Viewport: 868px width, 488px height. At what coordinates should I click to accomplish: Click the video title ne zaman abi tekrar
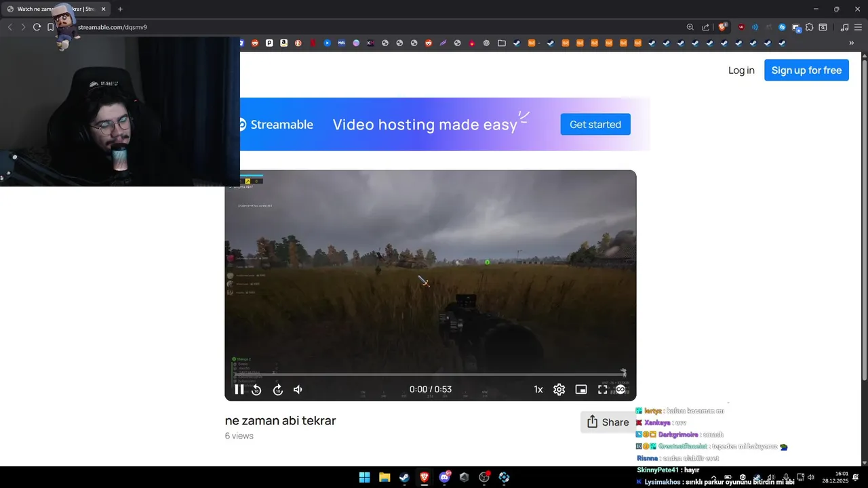coord(280,421)
